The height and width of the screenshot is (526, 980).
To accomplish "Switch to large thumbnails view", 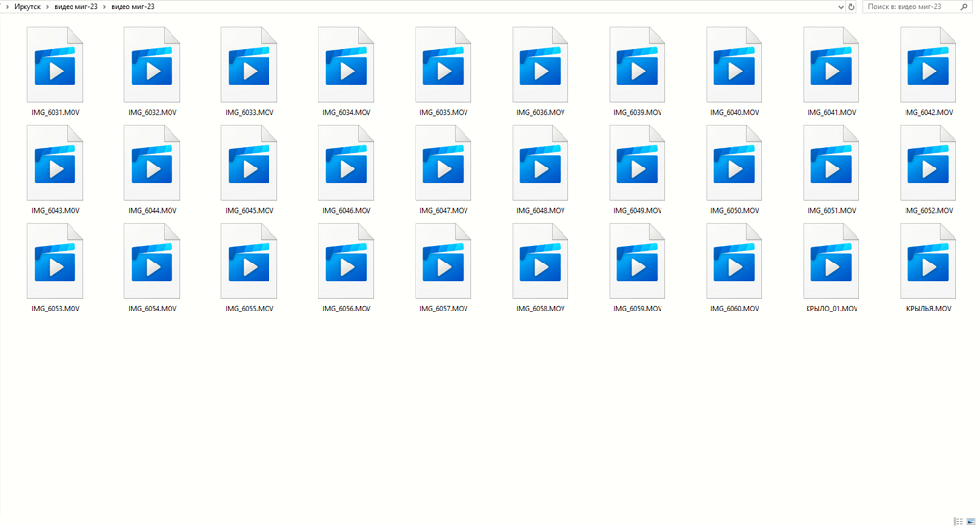I will pos(970,521).
